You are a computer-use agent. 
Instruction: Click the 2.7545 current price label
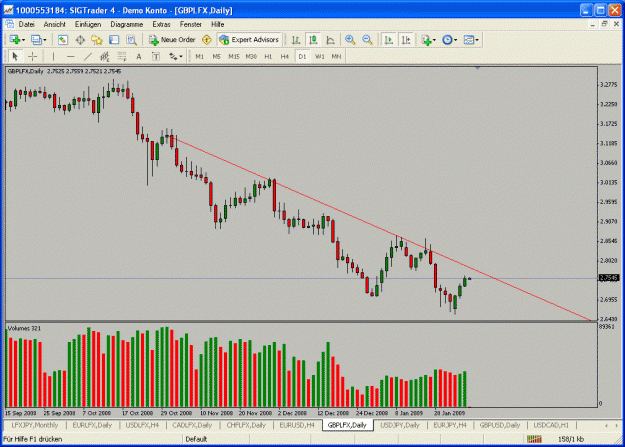[x=609, y=278]
